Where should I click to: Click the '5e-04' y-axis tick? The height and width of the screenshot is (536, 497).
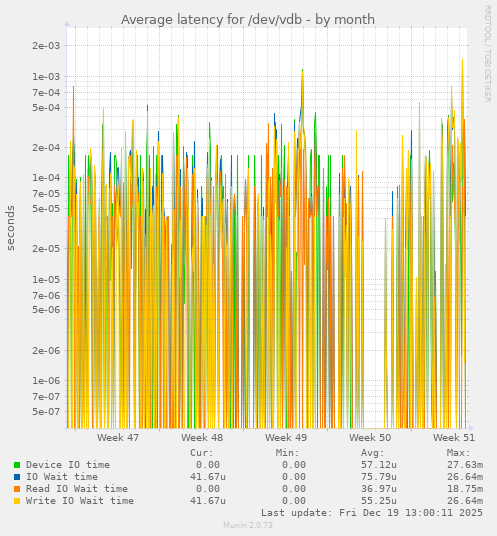point(46,108)
